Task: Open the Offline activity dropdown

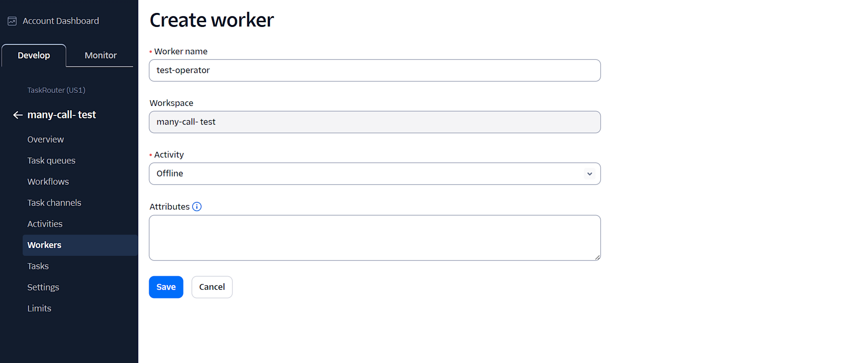Action: point(375,173)
